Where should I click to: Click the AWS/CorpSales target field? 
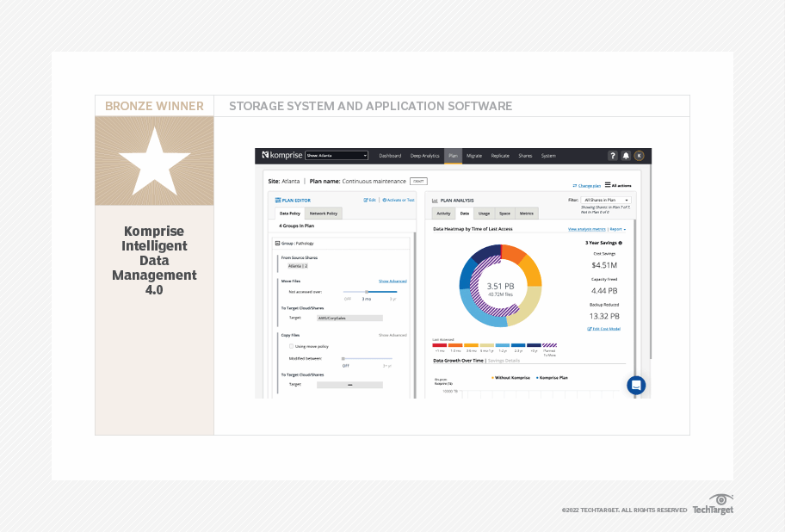(349, 317)
